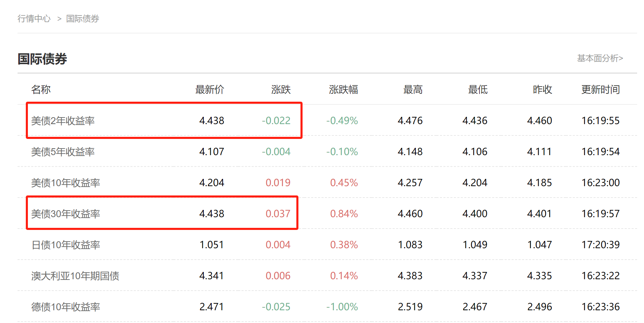This screenshot has width=644, height=323.
Task: Click the 国际债券 section heading
Action: coord(42,59)
